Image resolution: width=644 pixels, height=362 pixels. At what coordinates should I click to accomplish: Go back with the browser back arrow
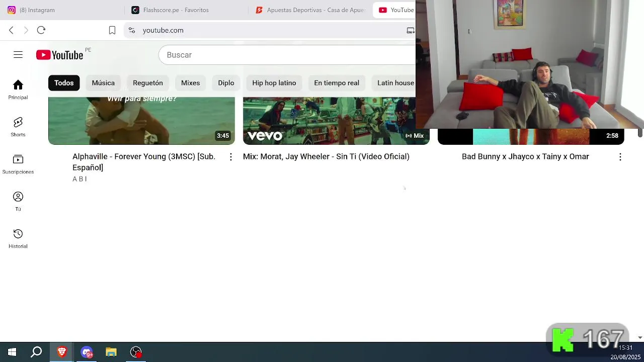[11, 30]
